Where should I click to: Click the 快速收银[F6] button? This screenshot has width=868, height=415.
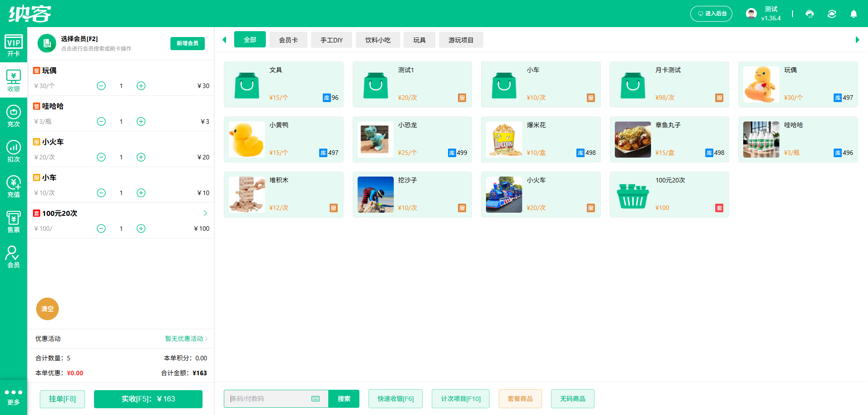(396, 399)
